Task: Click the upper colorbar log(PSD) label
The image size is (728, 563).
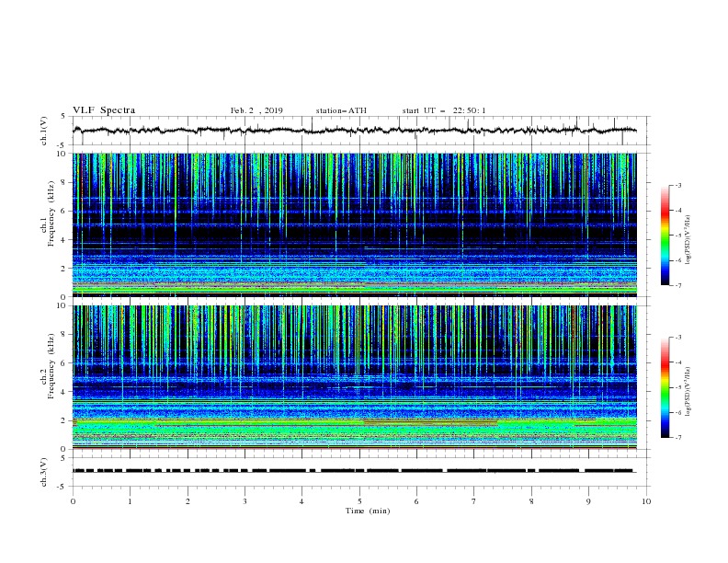Action: coord(688,240)
